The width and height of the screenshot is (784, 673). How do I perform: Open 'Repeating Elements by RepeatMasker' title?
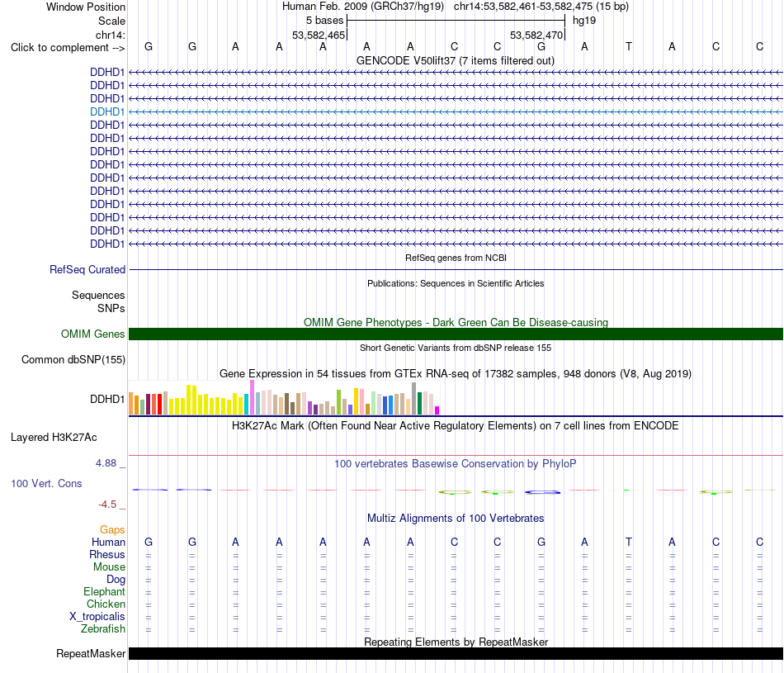456,642
